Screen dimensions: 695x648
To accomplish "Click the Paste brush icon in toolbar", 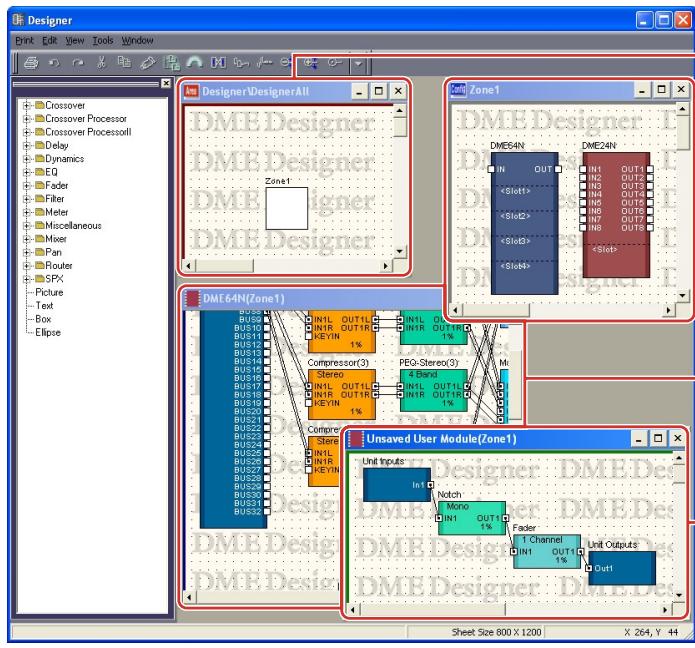I will click(148, 62).
